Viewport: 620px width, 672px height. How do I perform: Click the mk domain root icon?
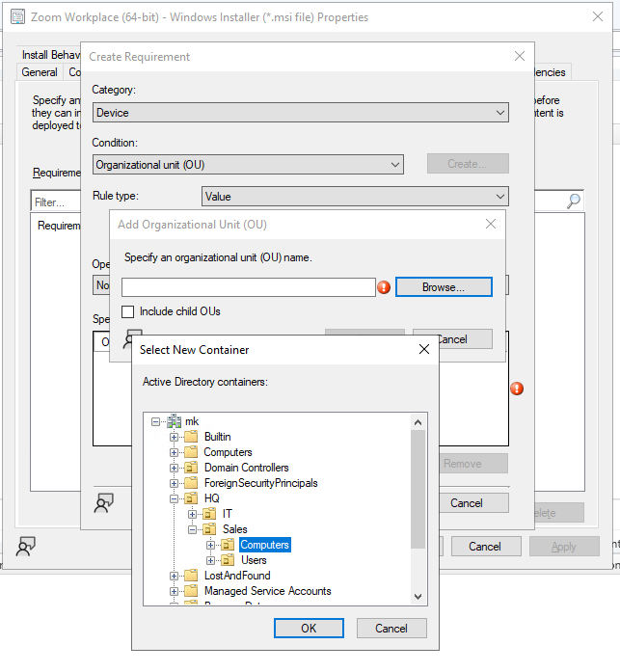174,421
